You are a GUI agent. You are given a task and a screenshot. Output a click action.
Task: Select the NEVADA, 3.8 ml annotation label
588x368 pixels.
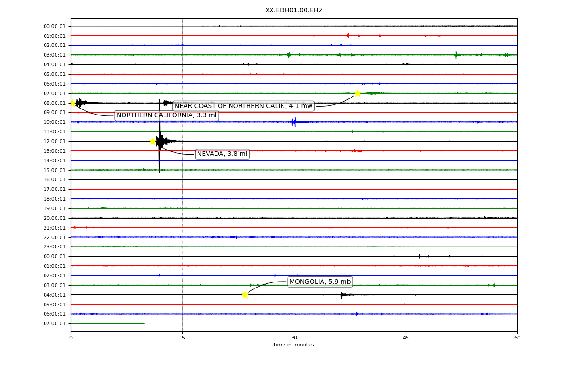pos(222,154)
